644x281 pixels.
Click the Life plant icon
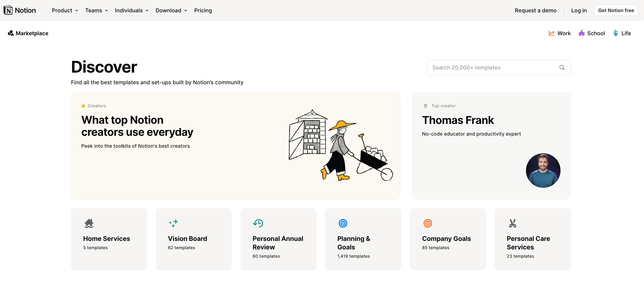coord(616,33)
